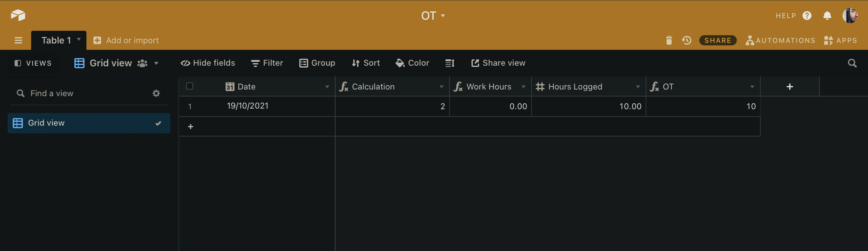Open the Sort menu
The image size is (868, 251).
pos(366,63)
